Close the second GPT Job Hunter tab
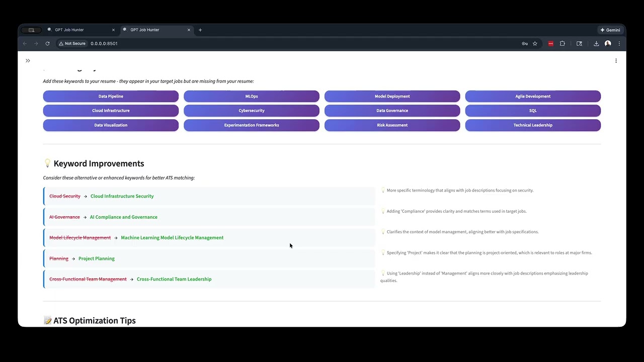Screen dimensions: 644x362 189,30
